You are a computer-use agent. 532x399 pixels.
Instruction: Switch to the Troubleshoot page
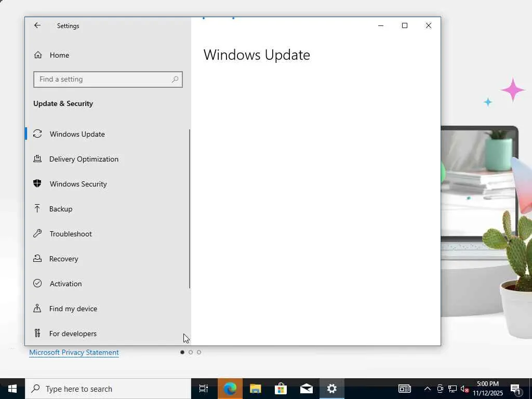point(108,234)
